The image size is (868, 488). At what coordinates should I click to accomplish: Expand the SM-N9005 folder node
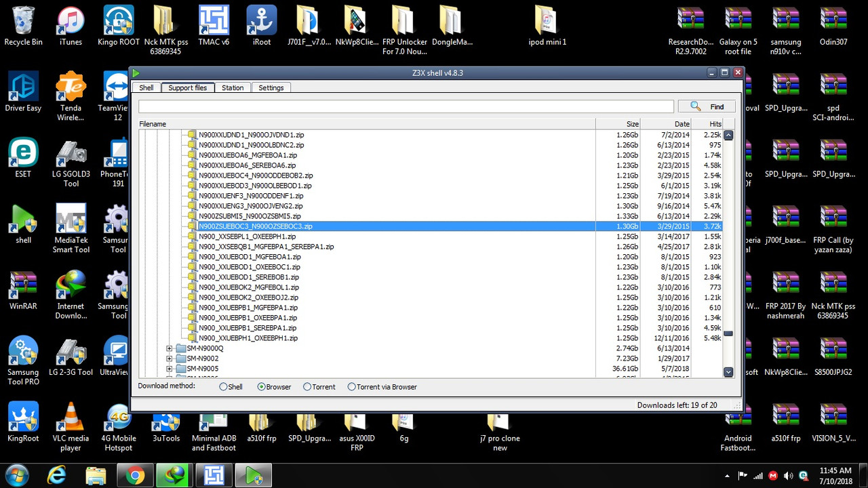[170, 369]
